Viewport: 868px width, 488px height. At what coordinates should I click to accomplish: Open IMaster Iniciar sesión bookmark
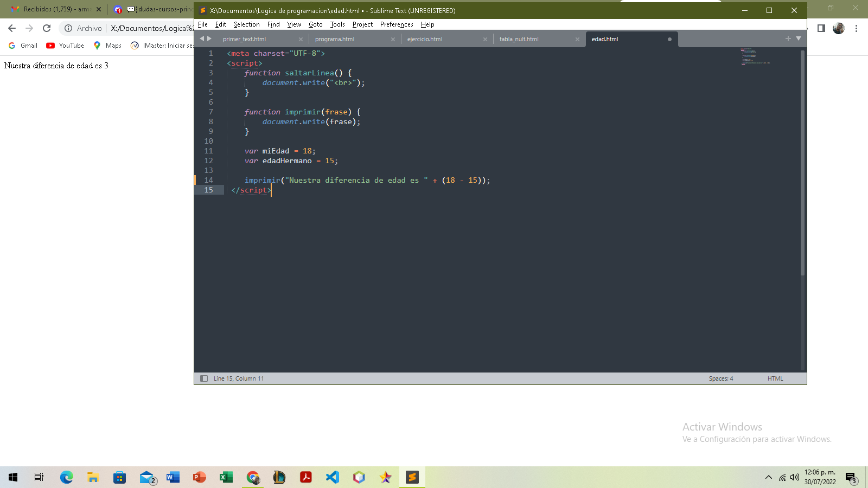[162, 46]
